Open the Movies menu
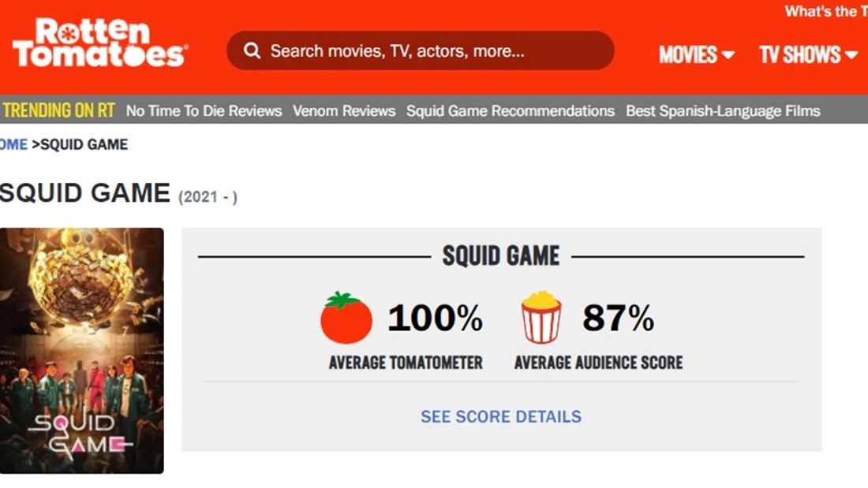This screenshot has width=868, height=488. (688, 54)
